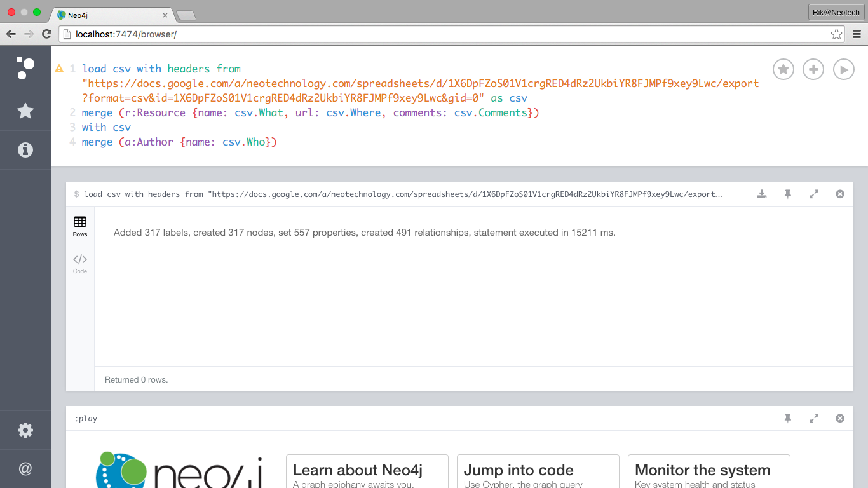The image size is (868, 488).
Task: Download results of the load csv frame
Action: 762,194
